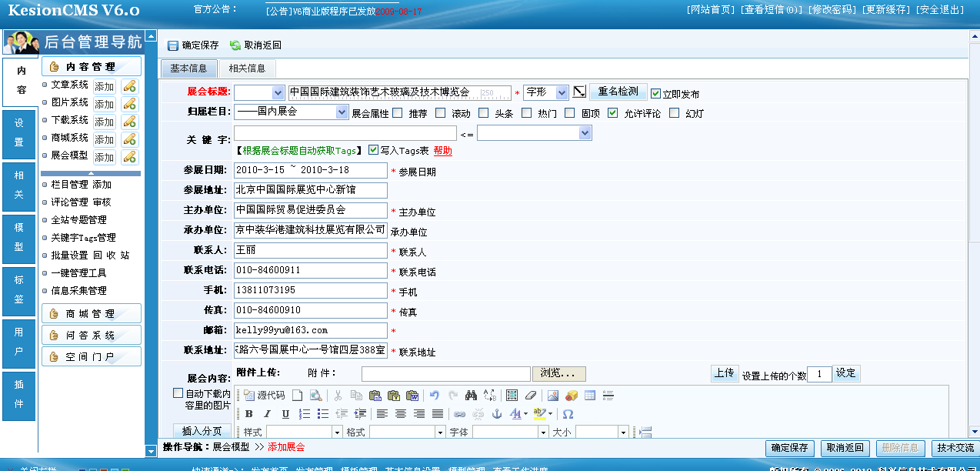The height and width of the screenshot is (471, 980).
Task: Click the 重名检测 button
Action: point(618,92)
